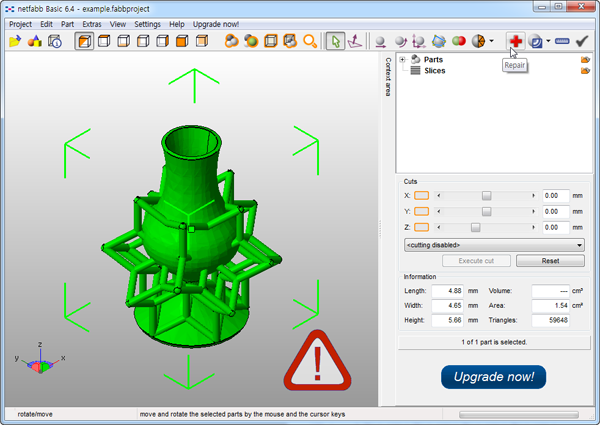The height and width of the screenshot is (425, 600).
Task: Toggle the Y cut plane button
Action: [x=421, y=211]
